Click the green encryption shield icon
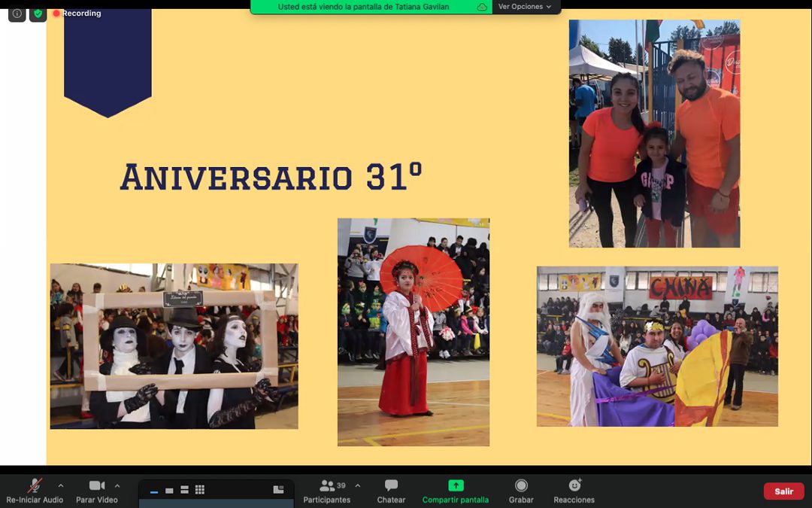This screenshot has width=812, height=508. [x=38, y=14]
